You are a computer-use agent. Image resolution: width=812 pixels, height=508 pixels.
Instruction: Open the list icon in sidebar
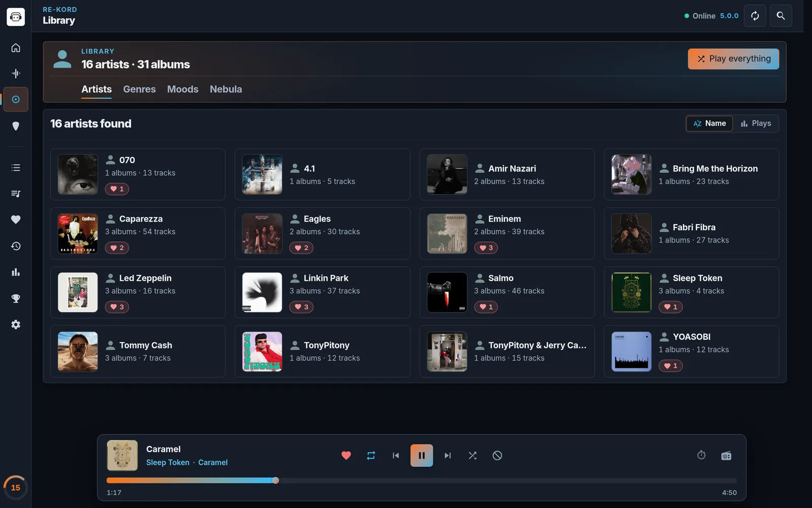[x=16, y=168]
